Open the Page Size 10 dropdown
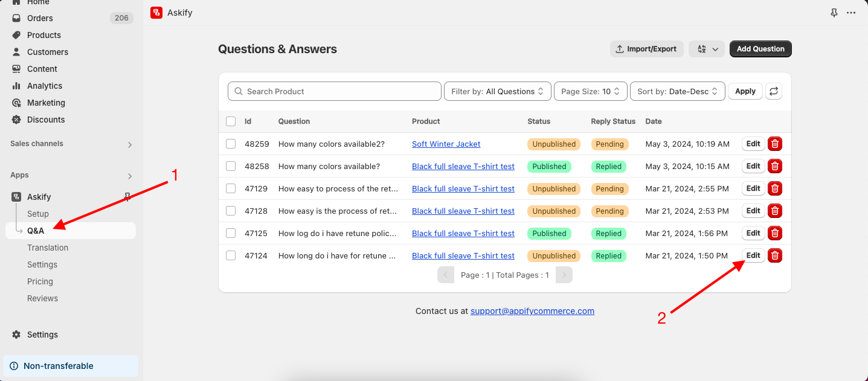The image size is (868, 381). pos(591,91)
